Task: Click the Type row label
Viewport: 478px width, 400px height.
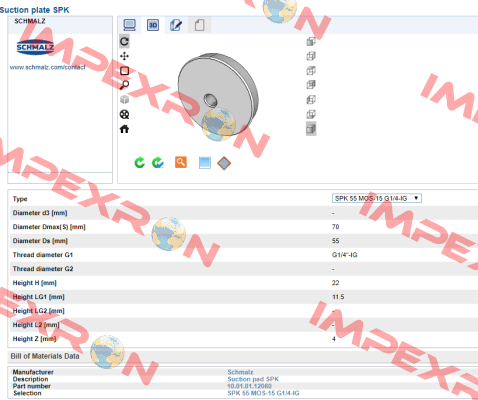Action: click(20, 199)
